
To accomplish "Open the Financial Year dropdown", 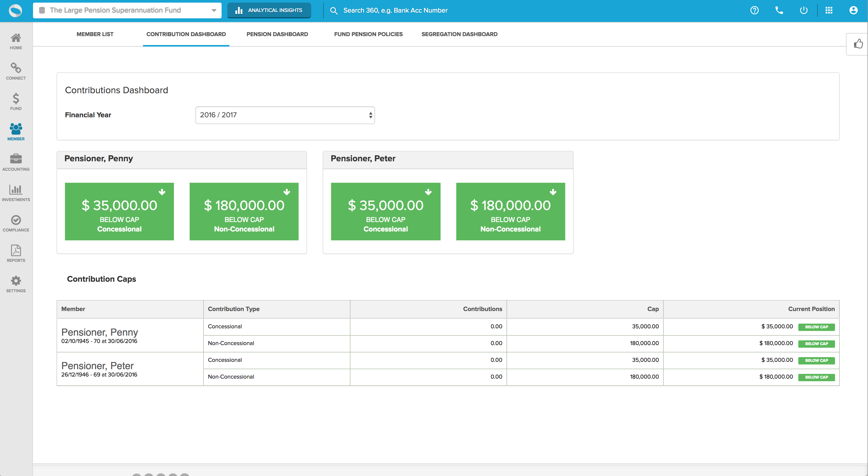I will point(285,115).
